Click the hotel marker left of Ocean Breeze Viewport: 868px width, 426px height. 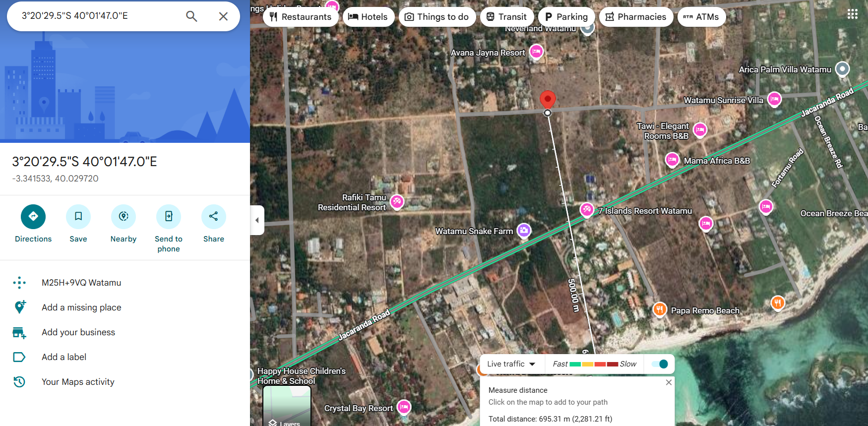point(766,206)
